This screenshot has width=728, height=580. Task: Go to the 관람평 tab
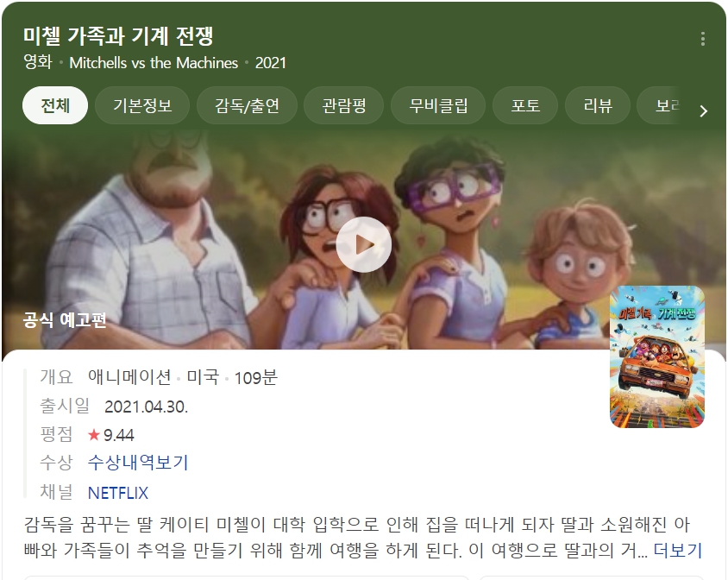pyautogui.click(x=344, y=105)
